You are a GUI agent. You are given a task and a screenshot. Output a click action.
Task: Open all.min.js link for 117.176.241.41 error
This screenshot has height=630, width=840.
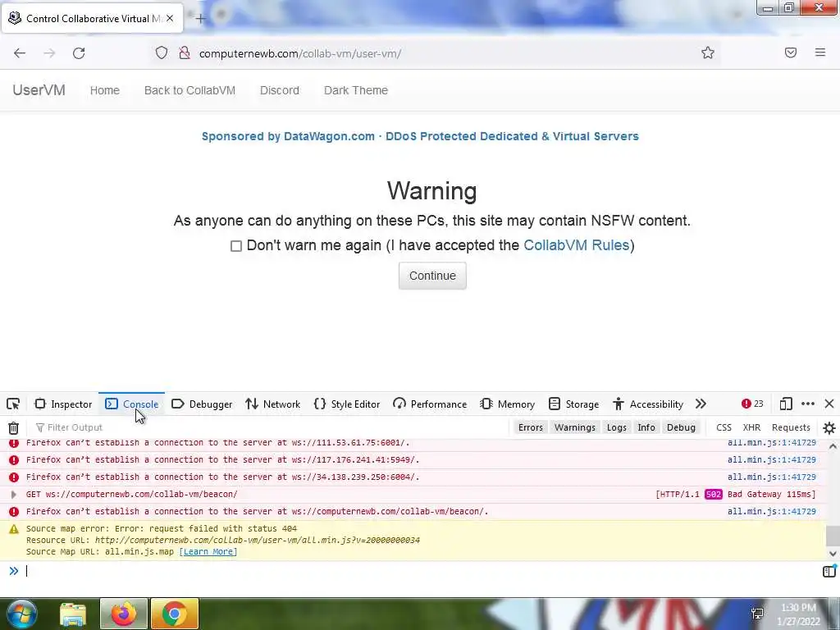click(771, 460)
